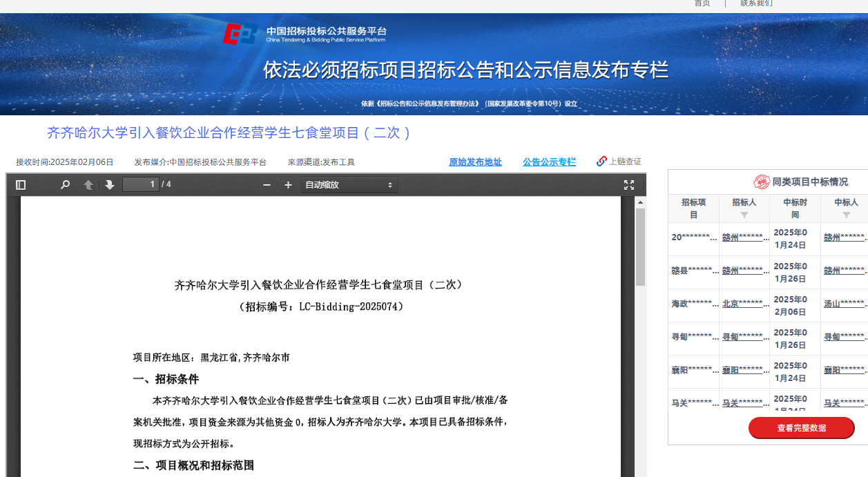
Task: Click the 上链查证 chain icon
Action: 601,162
